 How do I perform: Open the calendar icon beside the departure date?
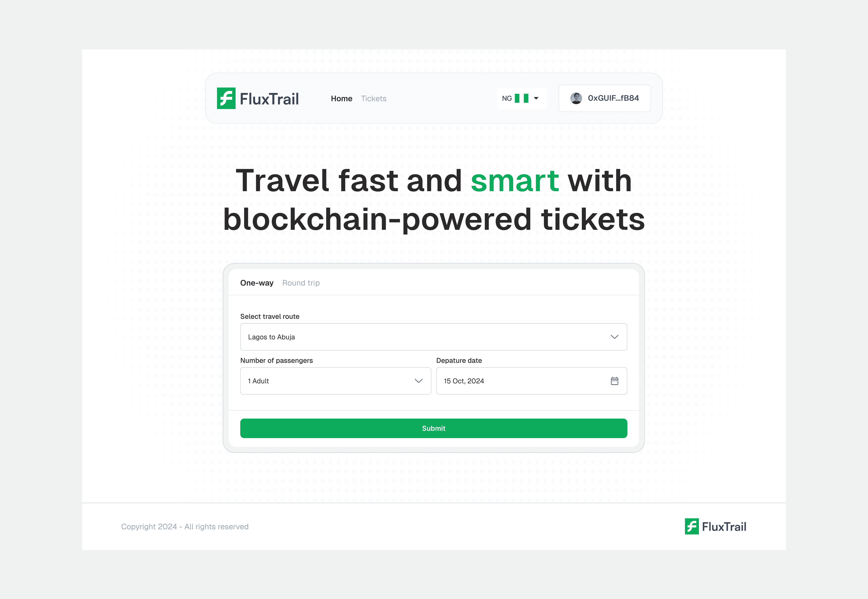point(615,381)
